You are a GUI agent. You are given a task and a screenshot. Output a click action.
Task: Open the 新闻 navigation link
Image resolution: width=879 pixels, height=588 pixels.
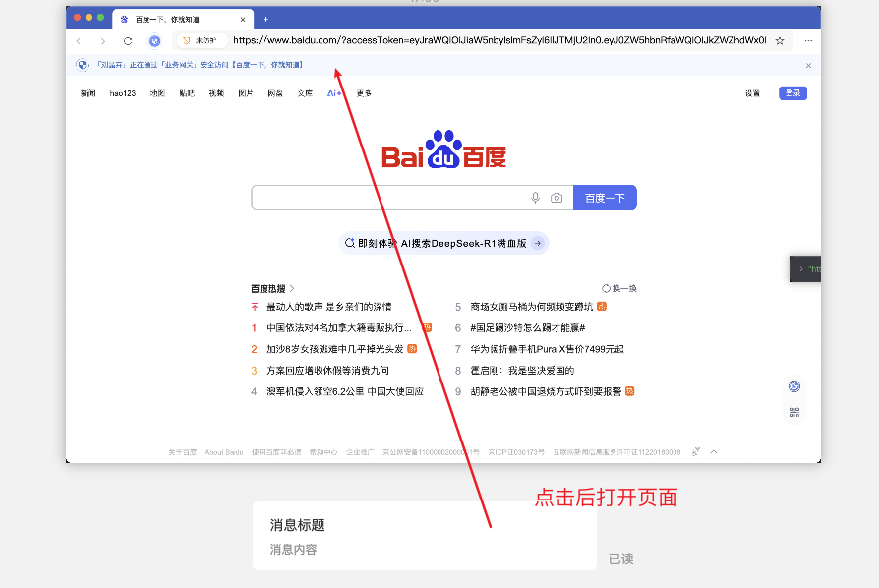pyautogui.click(x=88, y=93)
